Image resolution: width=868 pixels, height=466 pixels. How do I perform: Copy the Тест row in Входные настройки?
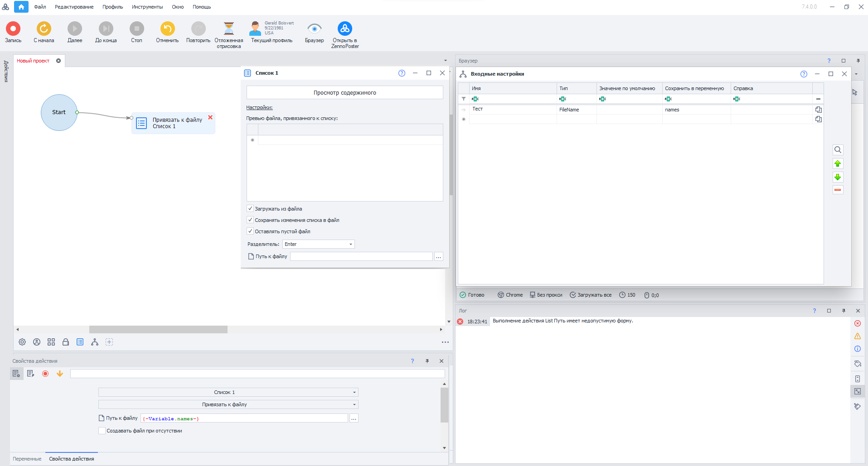(818, 110)
